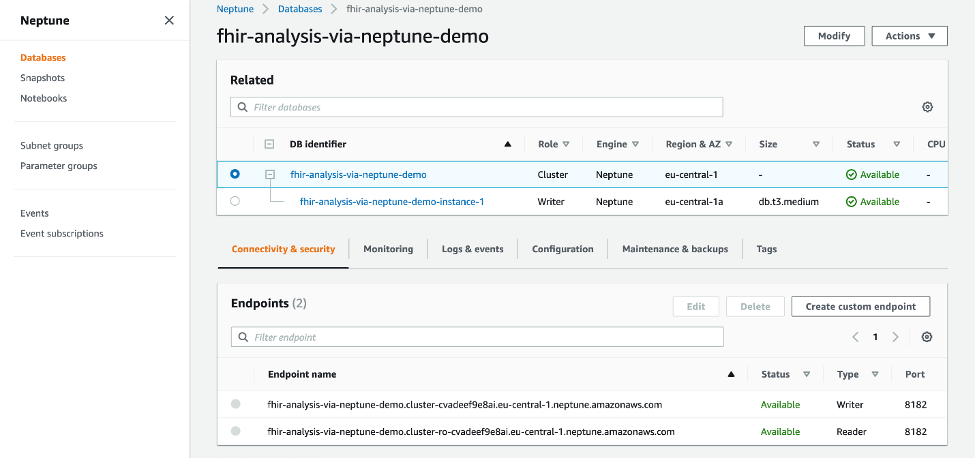Image resolution: width=977 pixels, height=458 pixels.
Task: Open the Configuration tab
Action: coord(563,249)
